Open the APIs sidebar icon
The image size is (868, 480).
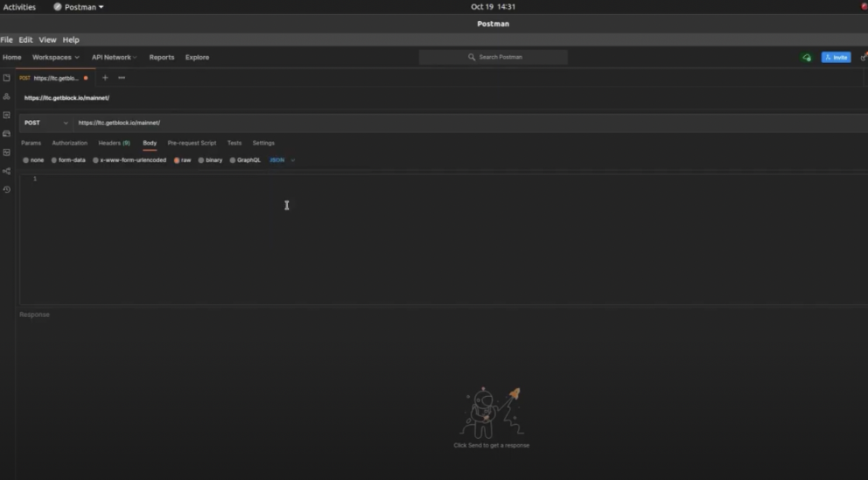(x=7, y=96)
